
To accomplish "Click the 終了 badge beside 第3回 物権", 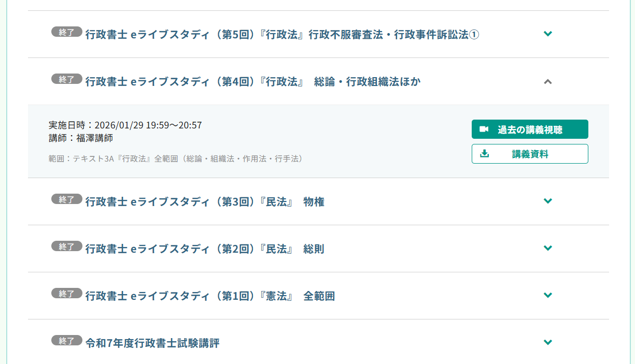I will [x=66, y=199].
